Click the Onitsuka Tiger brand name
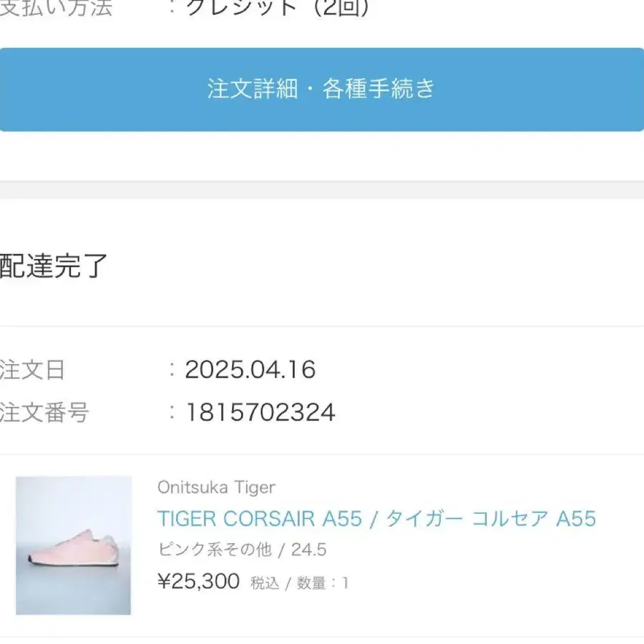This screenshot has height=644, width=644. pyautogui.click(x=216, y=487)
